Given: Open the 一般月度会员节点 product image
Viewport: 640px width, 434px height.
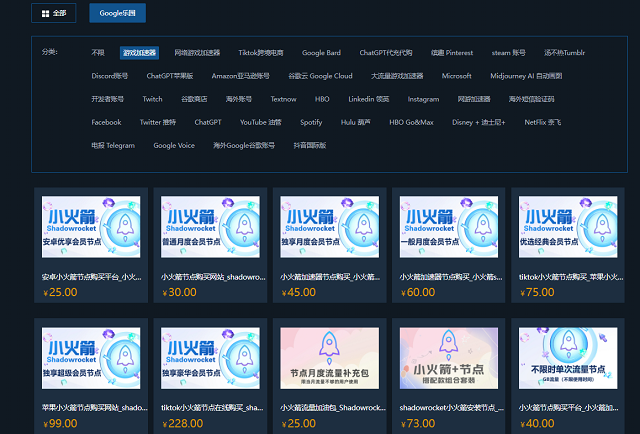Looking at the screenshot, I should coord(449,227).
